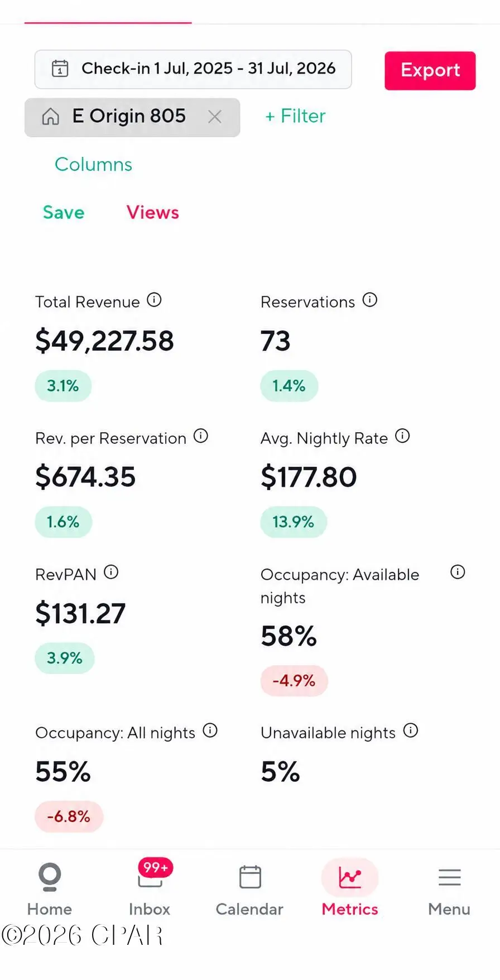
Task: Click the 13.9% change badge
Action: [x=294, y=522]
